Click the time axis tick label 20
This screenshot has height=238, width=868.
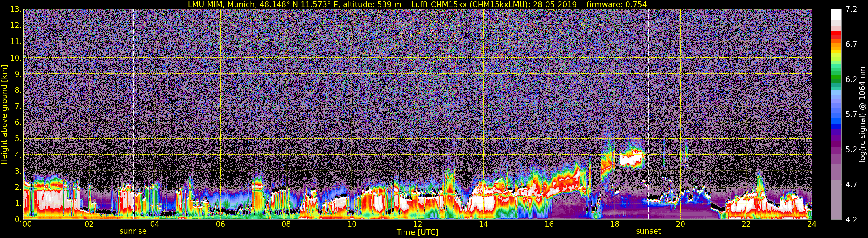point(680,224)
